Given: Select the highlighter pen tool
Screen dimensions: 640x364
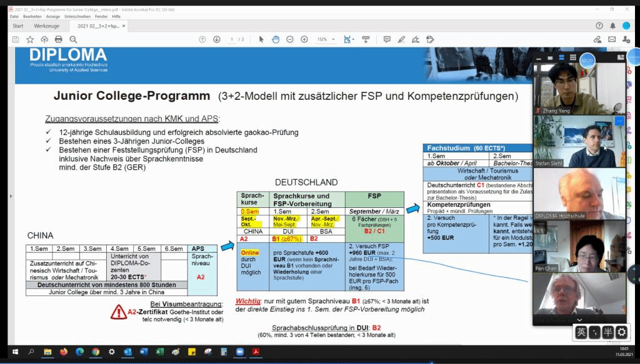Looking at the screenshot, I should pos(401,39).
